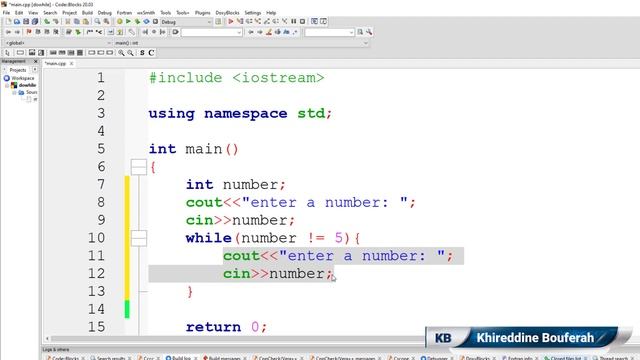Screen dimensions: 640x360
Task: Select the Workspace tree item
Action: pos(19,78)
